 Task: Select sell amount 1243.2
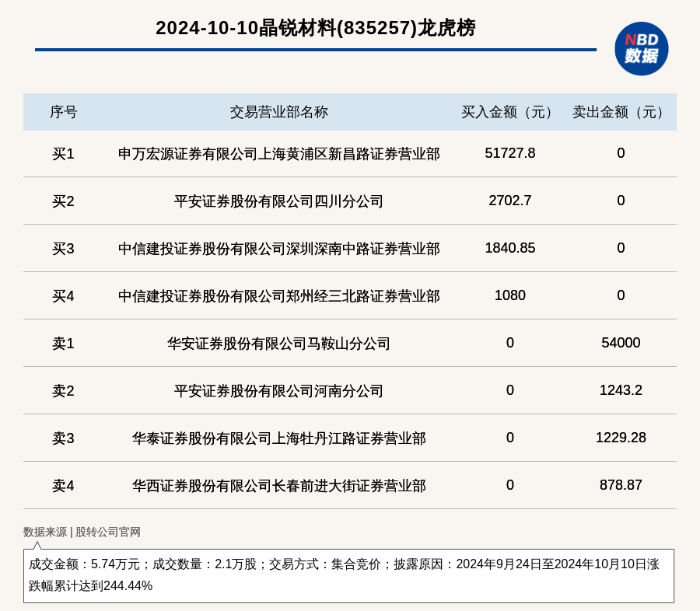click(x=621, y=390)
